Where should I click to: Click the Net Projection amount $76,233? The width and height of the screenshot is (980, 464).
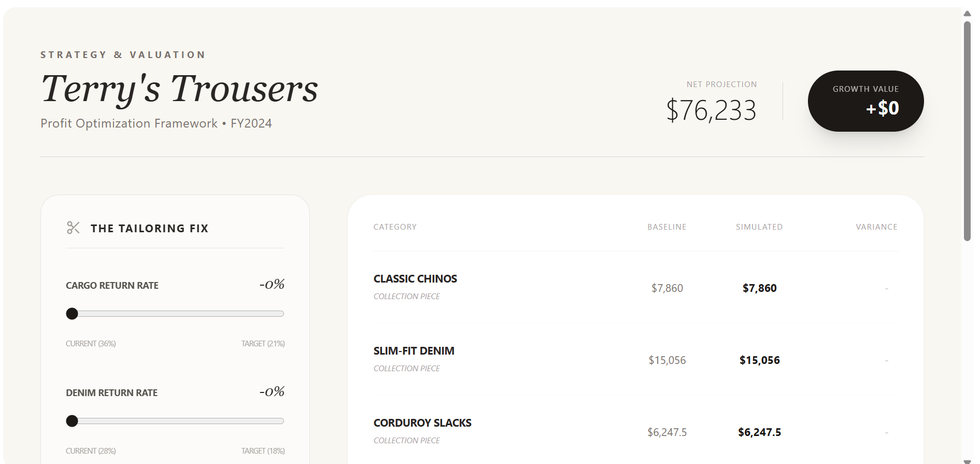[711, 110]
